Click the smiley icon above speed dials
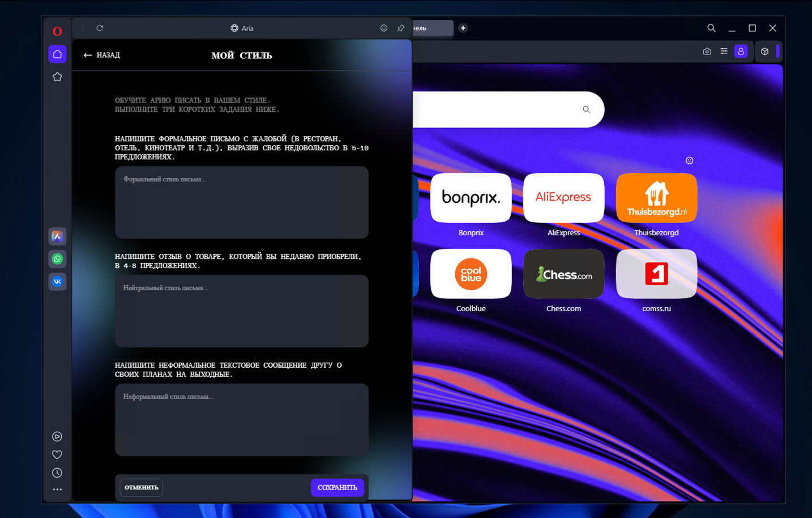Viewport: 812px width, 518px height. (x=690, y=160)
